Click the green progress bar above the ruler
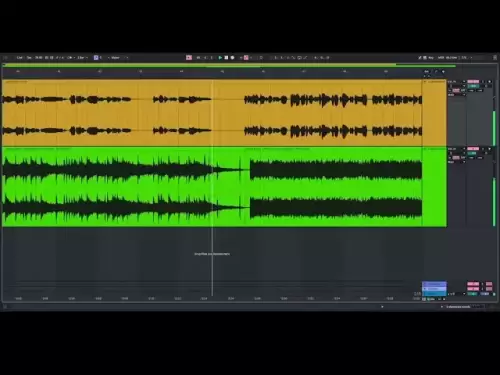This screenshot has height=375, width=500. click(x=229, y=66)
